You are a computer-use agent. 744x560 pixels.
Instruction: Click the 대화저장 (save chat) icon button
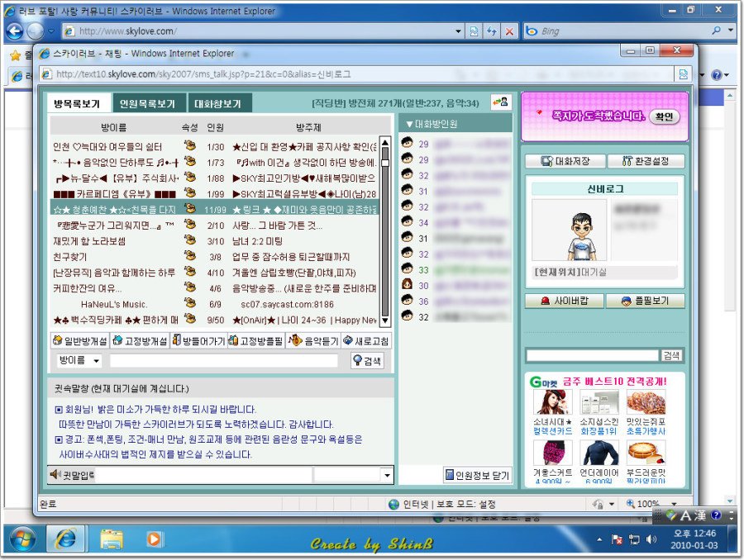[564, 161]
